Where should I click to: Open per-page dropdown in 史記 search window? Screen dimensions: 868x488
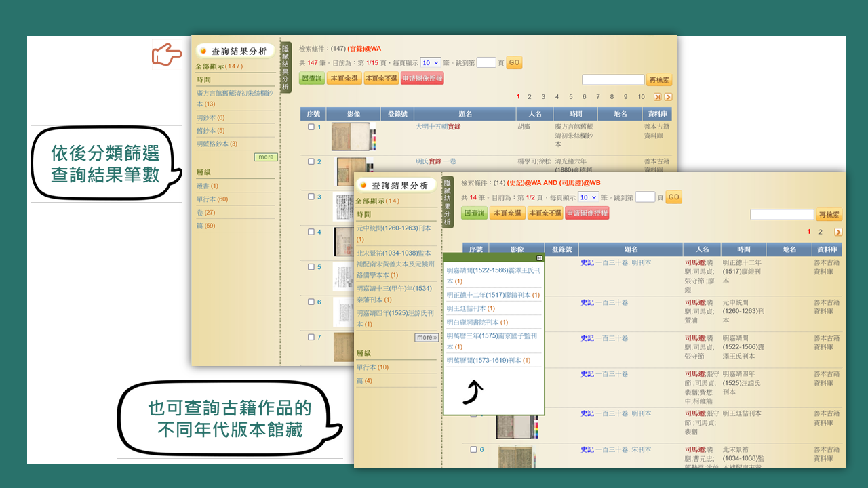point(587,197)
